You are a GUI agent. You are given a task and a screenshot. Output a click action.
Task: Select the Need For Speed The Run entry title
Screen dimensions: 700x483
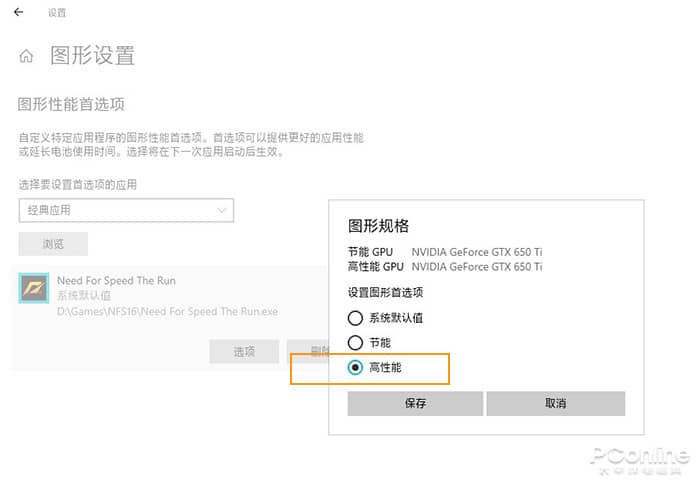pos(117,281)
